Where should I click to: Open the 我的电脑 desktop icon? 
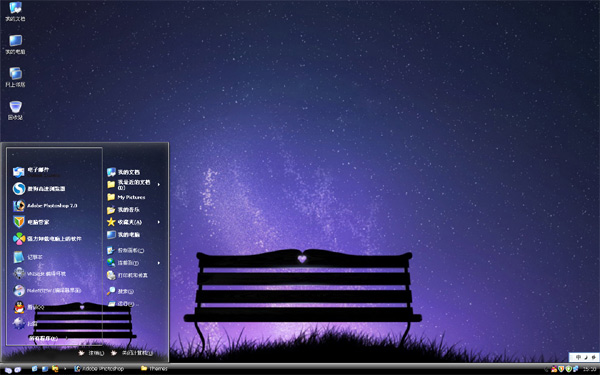click(15, 44)
